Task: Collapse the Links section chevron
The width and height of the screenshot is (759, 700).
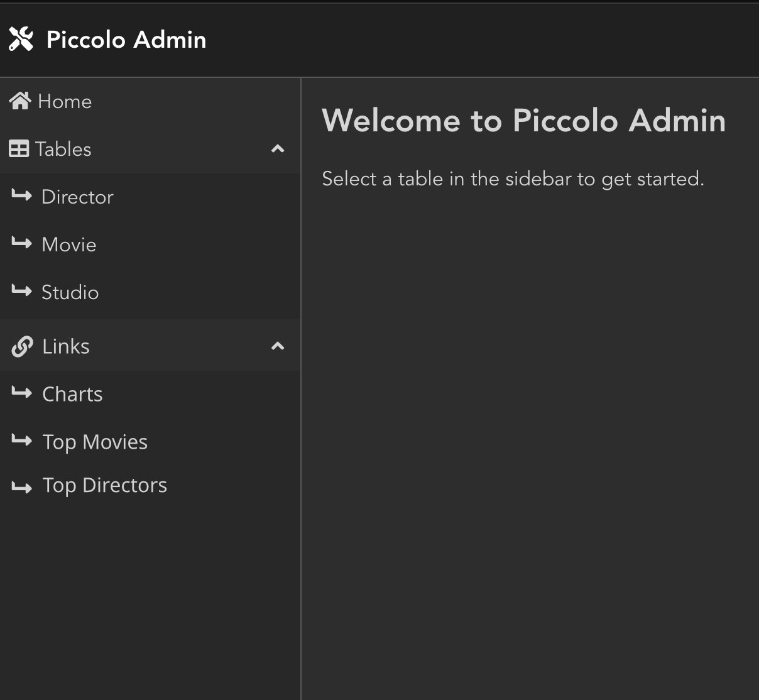Action: (x=278, y=346)
